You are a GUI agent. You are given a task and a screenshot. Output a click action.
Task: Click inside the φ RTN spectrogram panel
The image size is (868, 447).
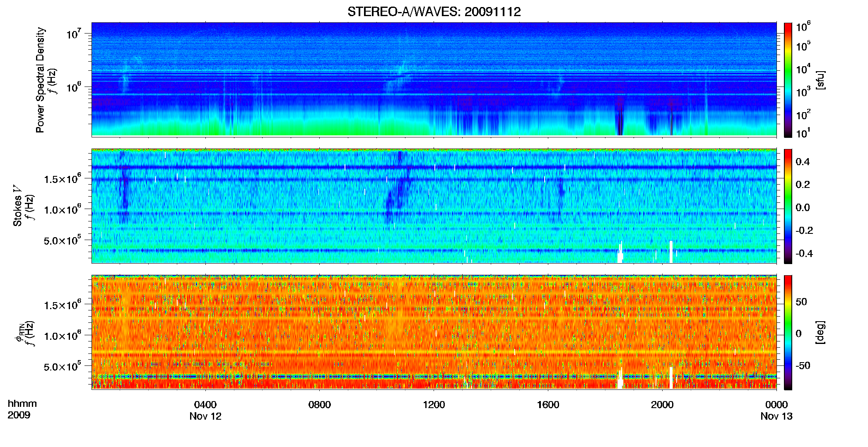(434, 332)
